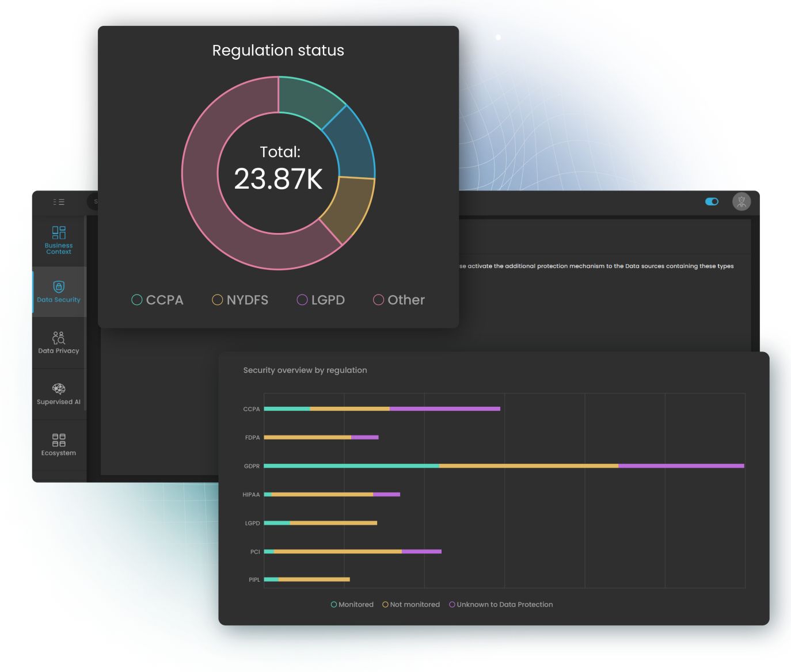Toggle Unknown to Data Protection legend
Screen dimensions: 791x672
[501, 604]
